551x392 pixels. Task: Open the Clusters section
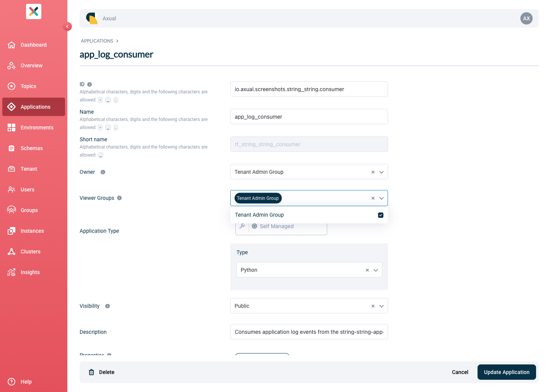(x=34, y=252)
